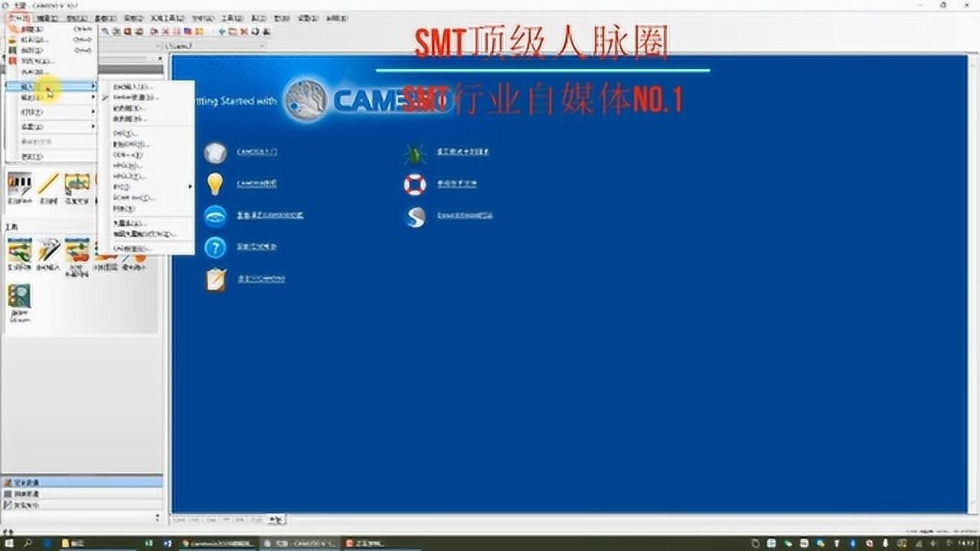The width and height of the screenshot is (980, 551).
Task: Select the red X delete icon in the top toolbar
Action: tap(243, 32)
